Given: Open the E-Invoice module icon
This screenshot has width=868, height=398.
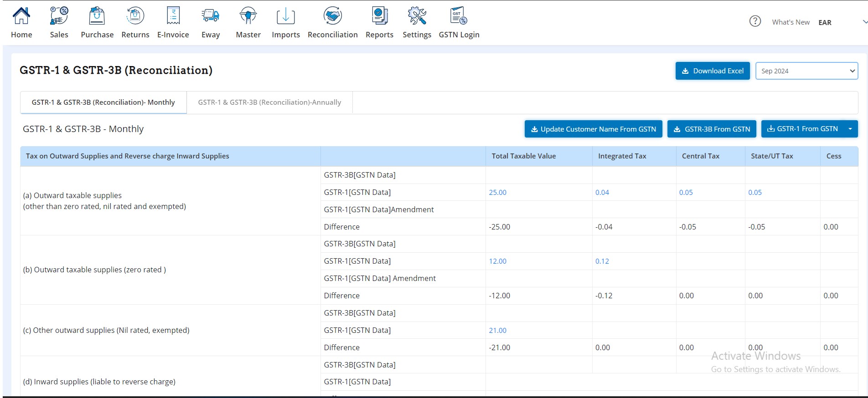Looking at the screenshot, I should [x=173, y=16].
